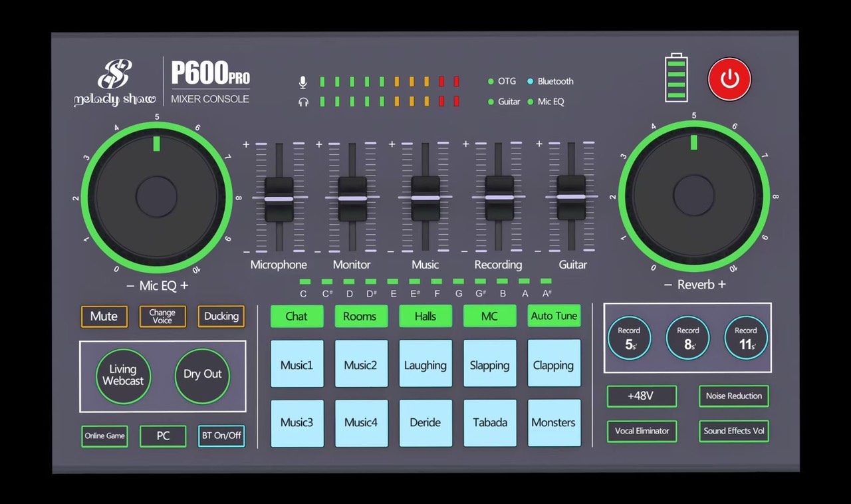
Task: Play the Music2 pad
Action: [x=361, y=364]
